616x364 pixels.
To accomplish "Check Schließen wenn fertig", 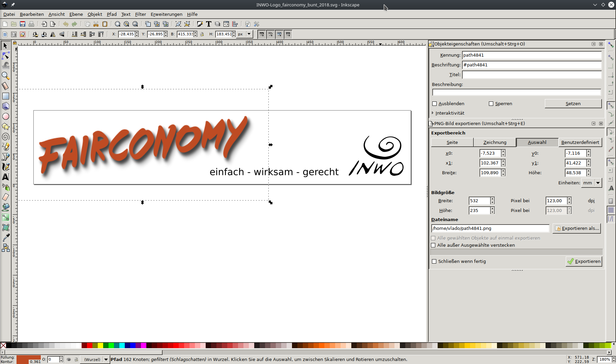I will 434,261.
